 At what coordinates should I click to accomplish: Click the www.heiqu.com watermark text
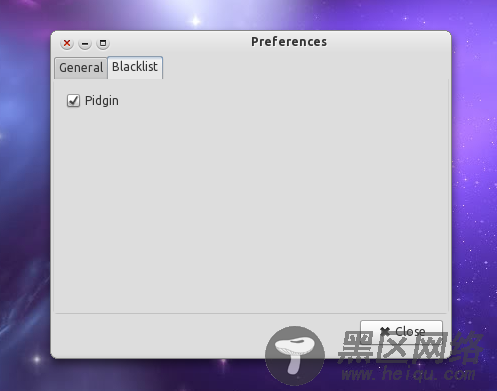tap(408, 374)
